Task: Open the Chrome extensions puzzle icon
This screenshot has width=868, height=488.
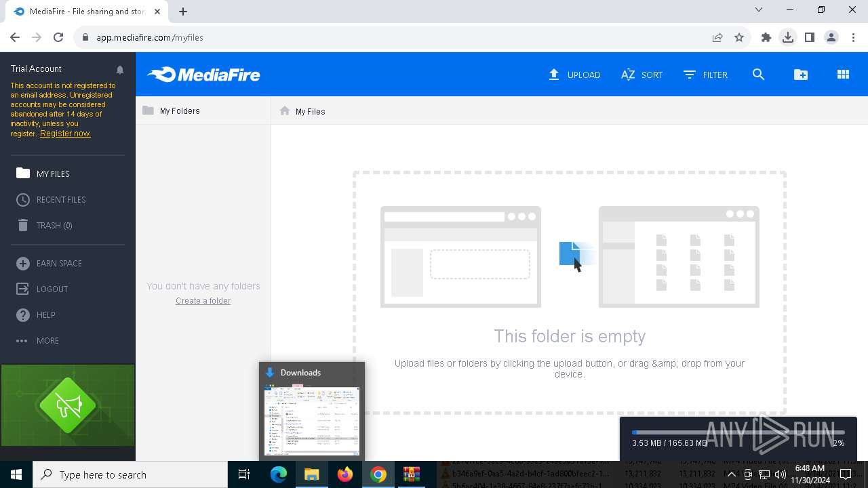Action: tap(766, 37)
